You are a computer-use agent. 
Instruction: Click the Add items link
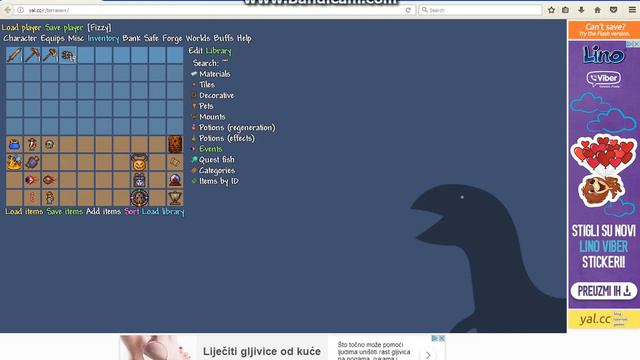coord(103,211)
